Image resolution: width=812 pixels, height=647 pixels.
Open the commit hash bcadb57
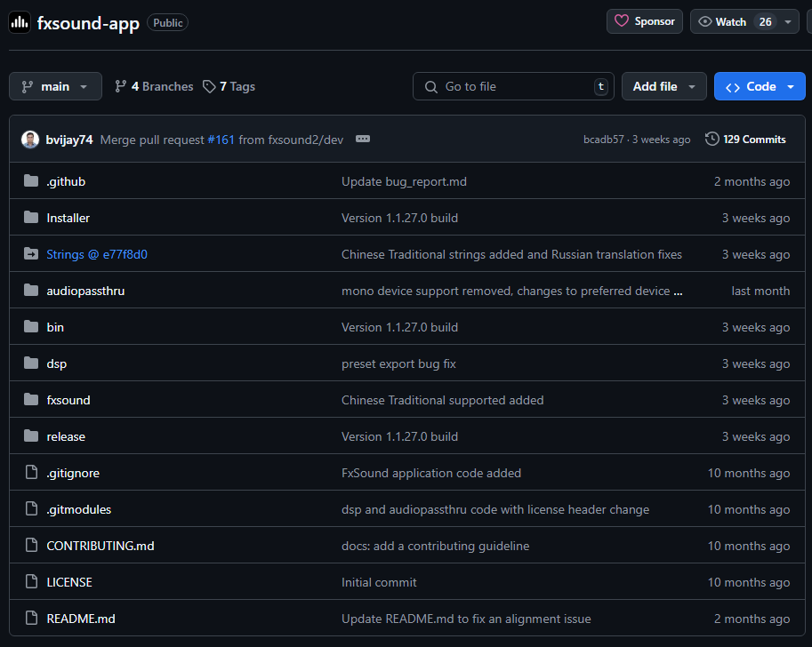[x=603, y=140]
